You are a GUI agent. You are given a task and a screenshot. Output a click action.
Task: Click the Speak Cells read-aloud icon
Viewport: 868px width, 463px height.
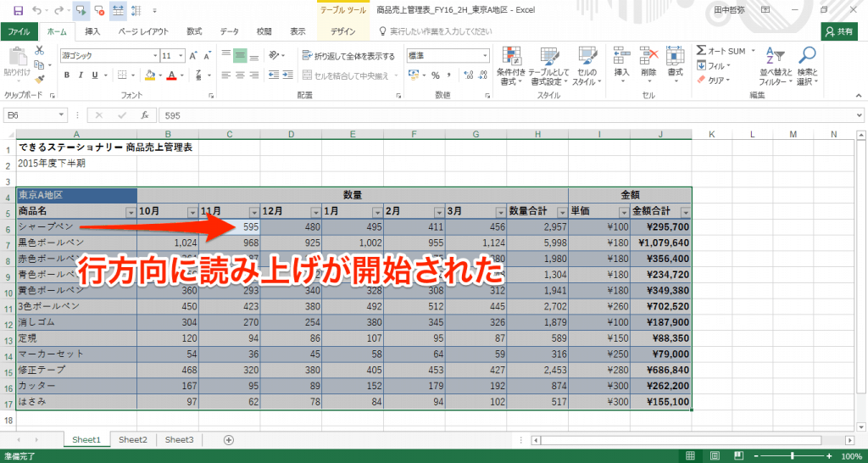[x=82, y=10]
